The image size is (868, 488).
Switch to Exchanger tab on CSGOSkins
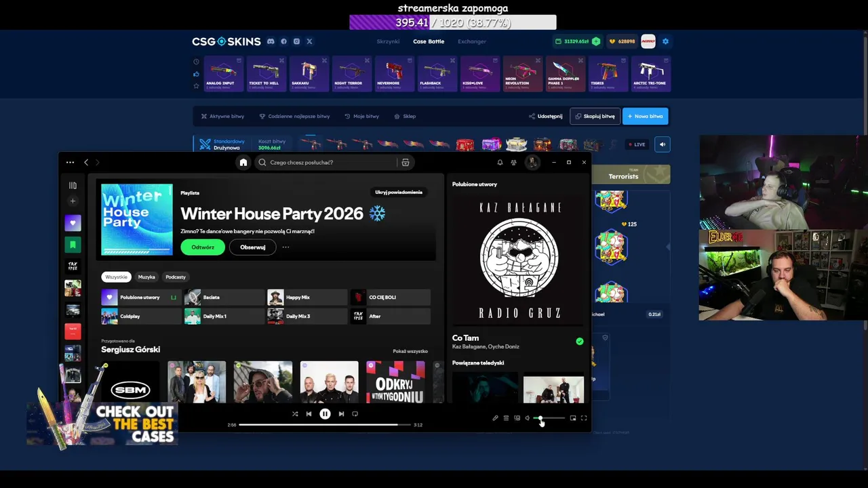[x=472, y=41]
